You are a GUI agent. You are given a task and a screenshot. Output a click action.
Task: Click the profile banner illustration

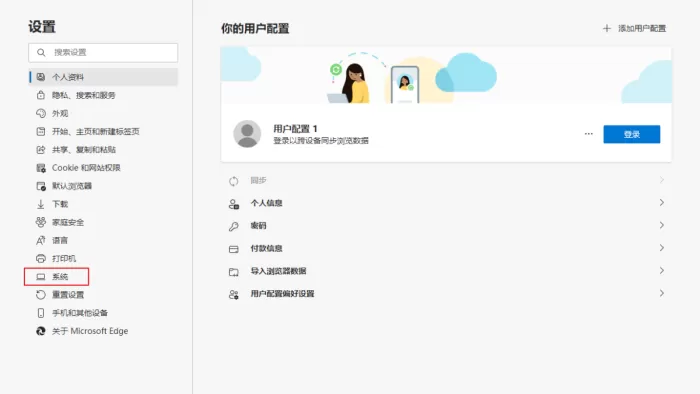point(446,75)
